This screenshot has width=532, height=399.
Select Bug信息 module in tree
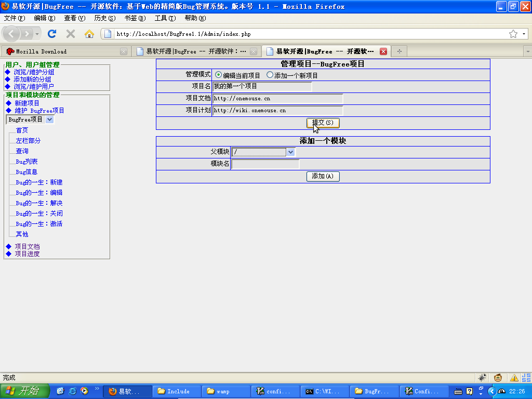[26, 172]
